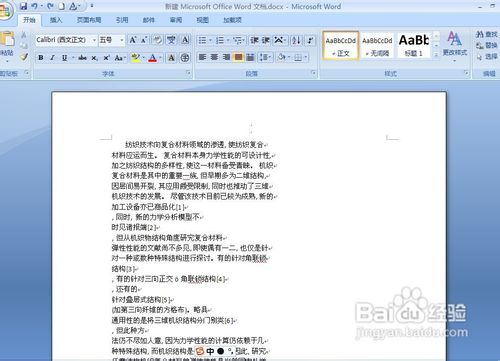Grow font size with larger A
Image resolution: width=500 pixels, height=361 pixels.
click(133, 40)
